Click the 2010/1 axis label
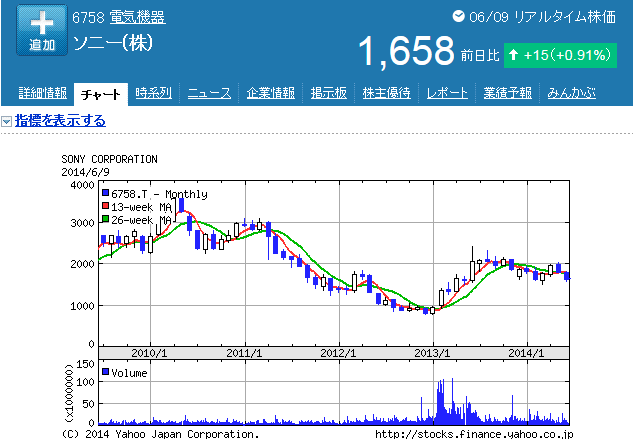The width and height of the screenshot is (633, 439). (149, 353)
